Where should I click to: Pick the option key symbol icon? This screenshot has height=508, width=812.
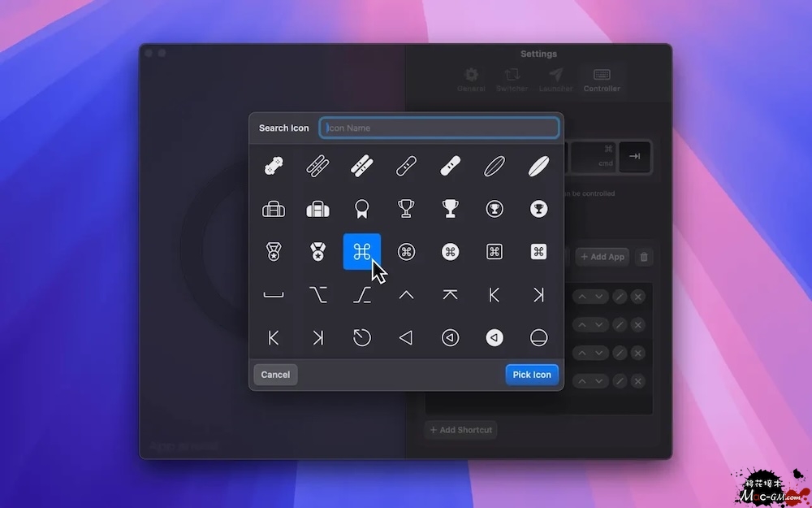[x=317, y=295]
